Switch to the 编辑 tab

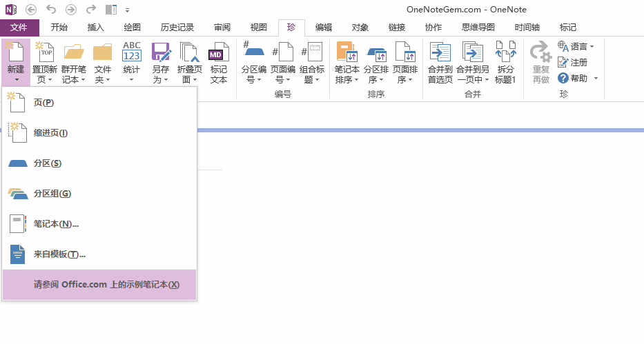coord(324,28)
